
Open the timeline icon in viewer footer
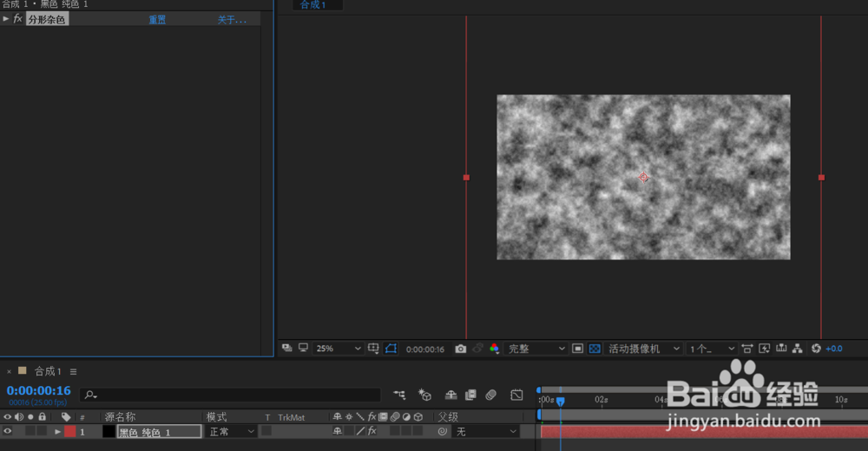781,349
